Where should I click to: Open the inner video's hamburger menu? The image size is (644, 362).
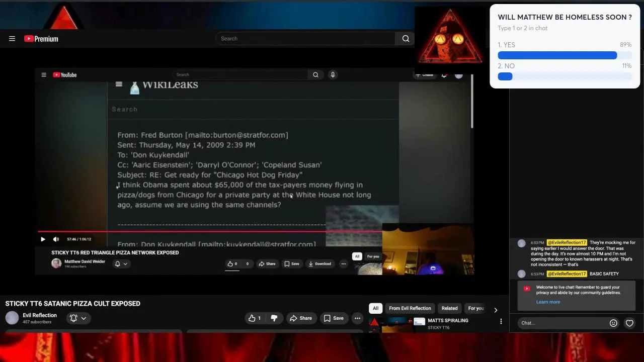(x=44, y=75)
